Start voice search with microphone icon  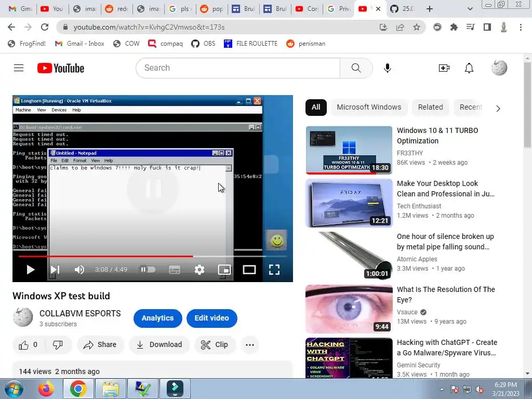coord(387,68)
